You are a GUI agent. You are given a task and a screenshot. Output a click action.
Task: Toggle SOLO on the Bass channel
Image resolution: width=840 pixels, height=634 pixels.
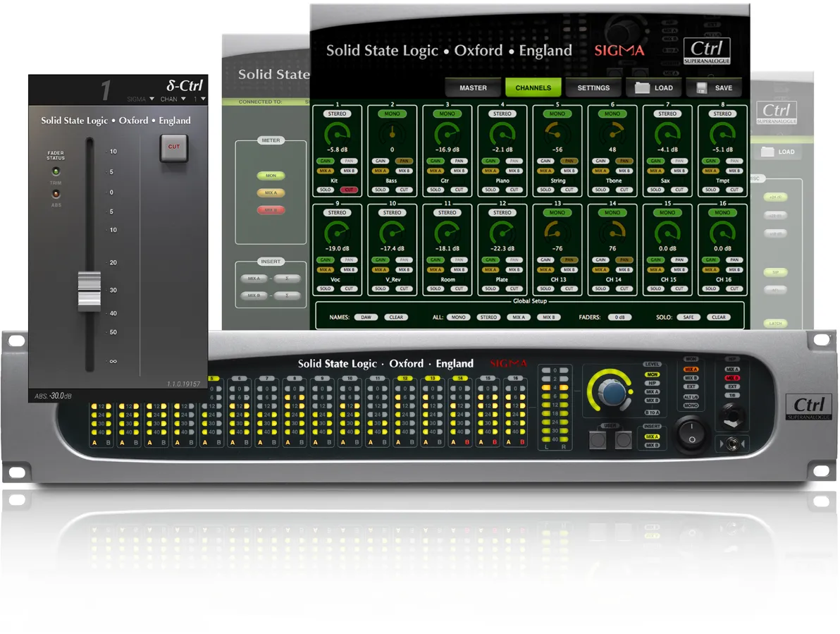coord(381,190)
